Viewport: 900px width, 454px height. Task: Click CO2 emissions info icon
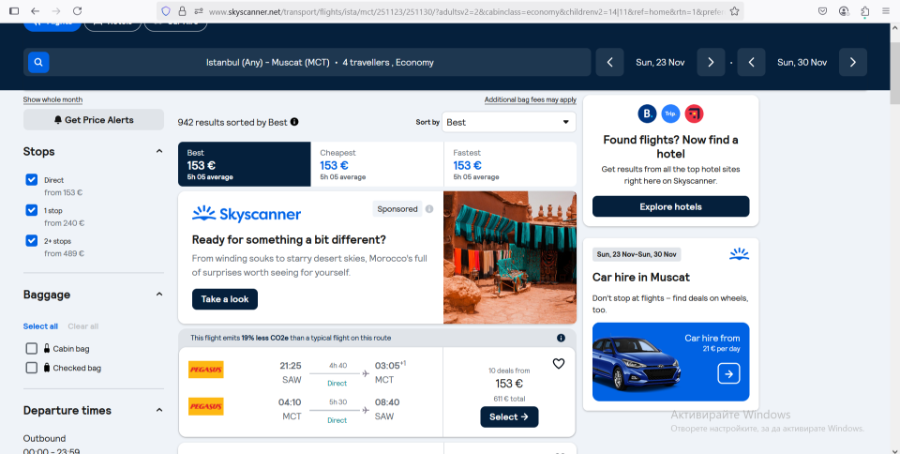tap(561, 338)
